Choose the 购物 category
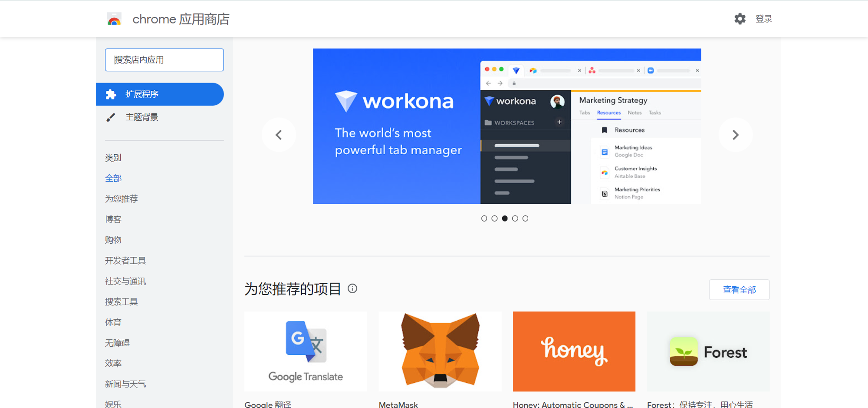This screenshot has height=408, width=868. coord(113,240)
